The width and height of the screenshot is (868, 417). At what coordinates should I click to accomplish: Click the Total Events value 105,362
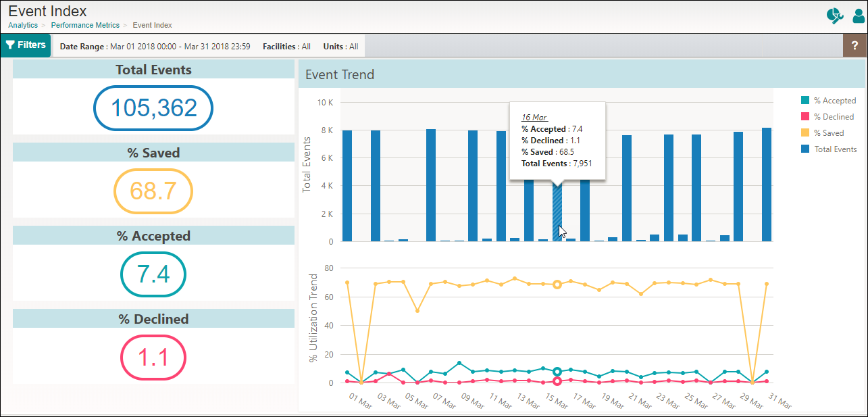[153, 108]
